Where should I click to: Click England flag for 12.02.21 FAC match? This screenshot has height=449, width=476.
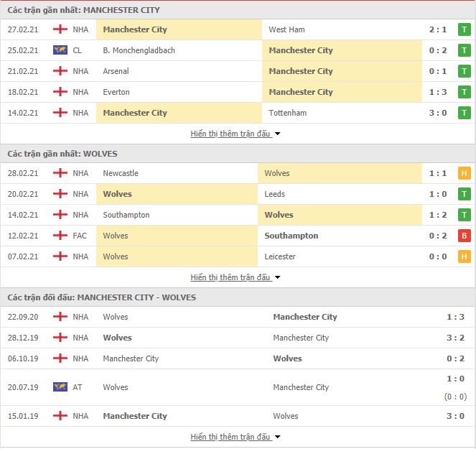60,235
